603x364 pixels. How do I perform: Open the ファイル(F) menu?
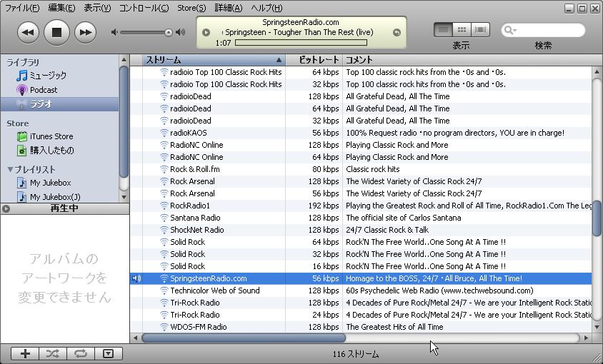[x=22, y=8]
